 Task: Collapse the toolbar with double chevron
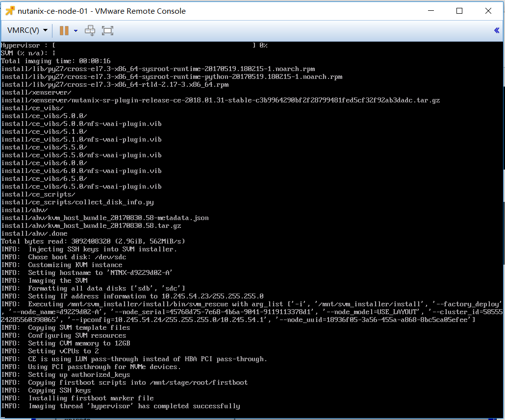(497, 30)
